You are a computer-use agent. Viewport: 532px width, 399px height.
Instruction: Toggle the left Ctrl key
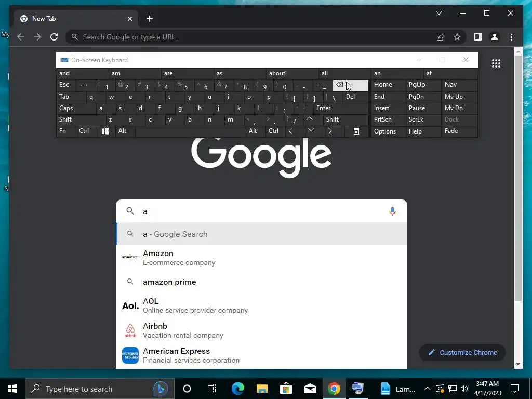click(x=86, y=131)
